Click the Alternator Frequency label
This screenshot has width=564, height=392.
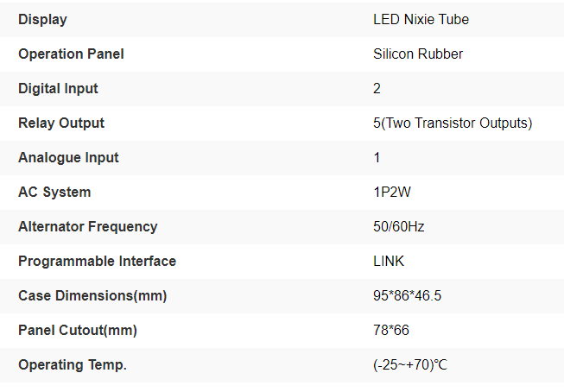pyautogui.click(x=87, y=226)
